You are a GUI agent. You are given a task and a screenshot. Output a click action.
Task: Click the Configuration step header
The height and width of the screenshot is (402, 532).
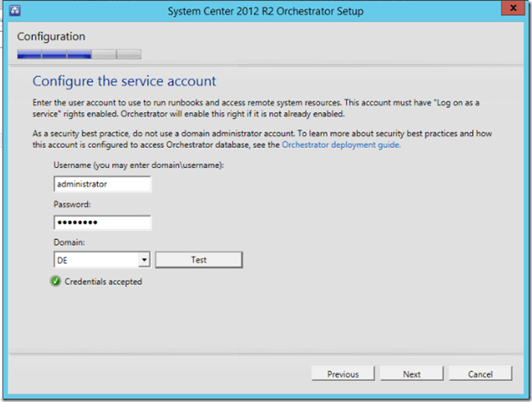pyautogui.click(x=51, y=37)
